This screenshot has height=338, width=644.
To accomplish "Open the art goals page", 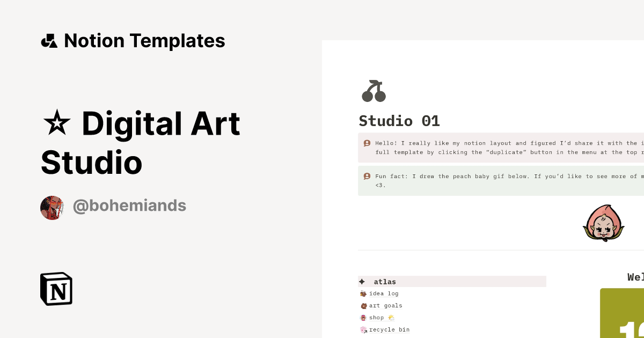I will 385,305.
